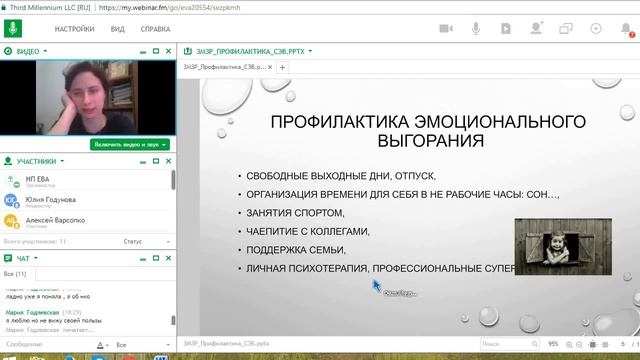Open the ВИД menu

pyautogui.click(x=118, y=29)
